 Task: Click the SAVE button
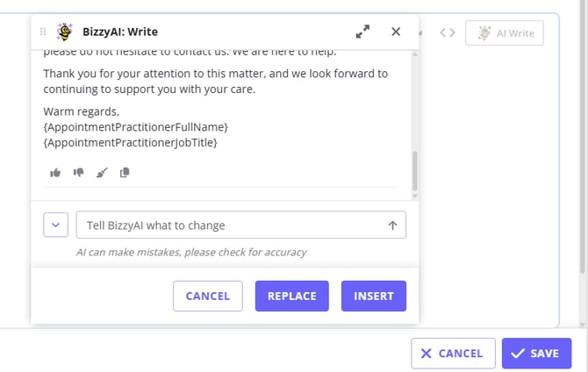pos(536,354)
